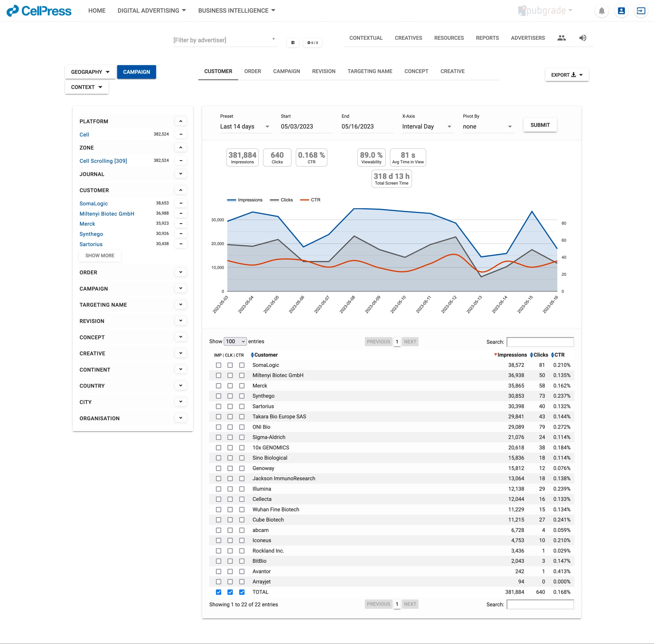Screen dimensions: 654x644
Task: Click minus icon beside Merck filter
Action: coord(181,224)
